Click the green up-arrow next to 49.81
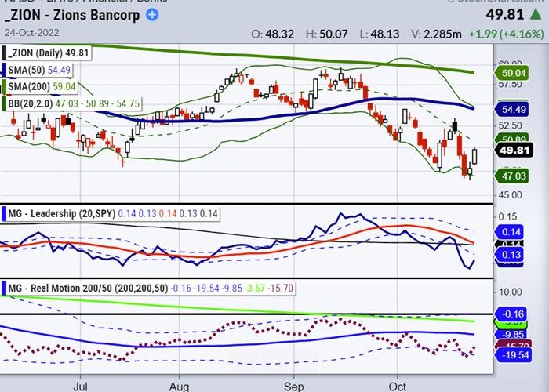The width and height of the screenshot is (549, 392). [536, 14]
